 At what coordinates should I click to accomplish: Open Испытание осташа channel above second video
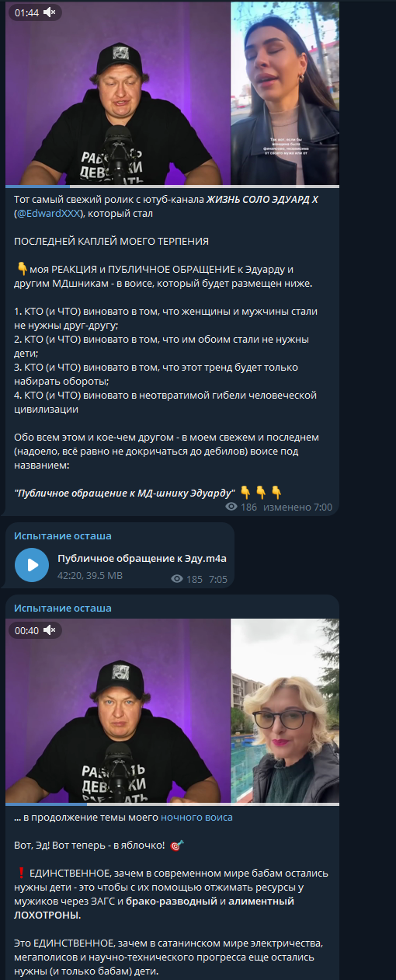(63, 608)
